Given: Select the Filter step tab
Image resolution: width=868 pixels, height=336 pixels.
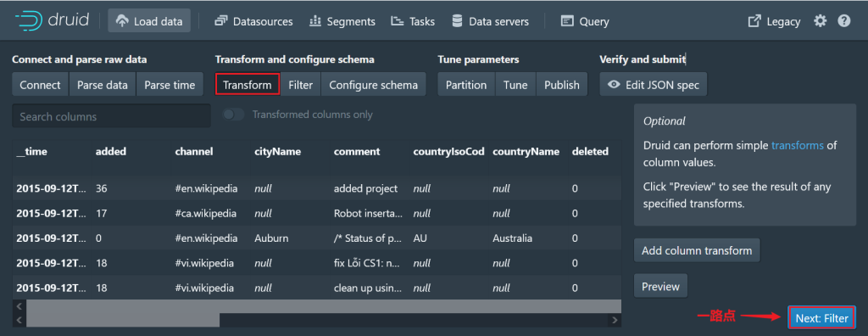Looking at the screenshot, I should tap(301, 85).
